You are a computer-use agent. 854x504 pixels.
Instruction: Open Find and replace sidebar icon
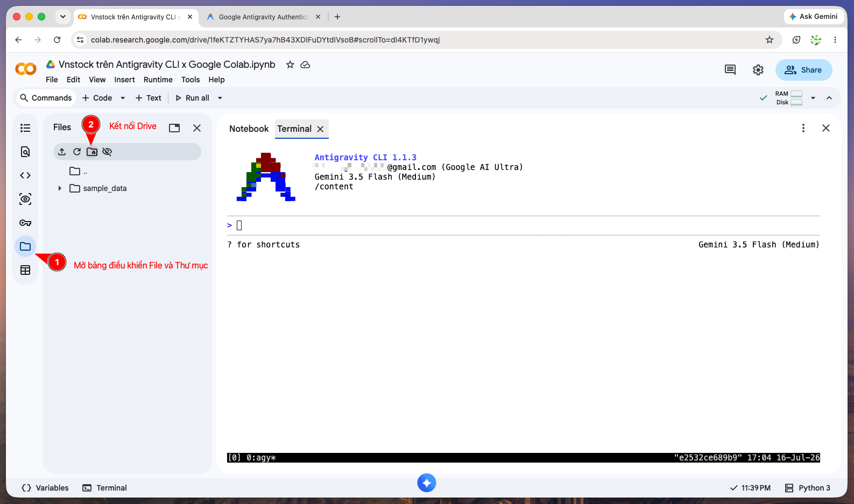[x=25, y=152]
